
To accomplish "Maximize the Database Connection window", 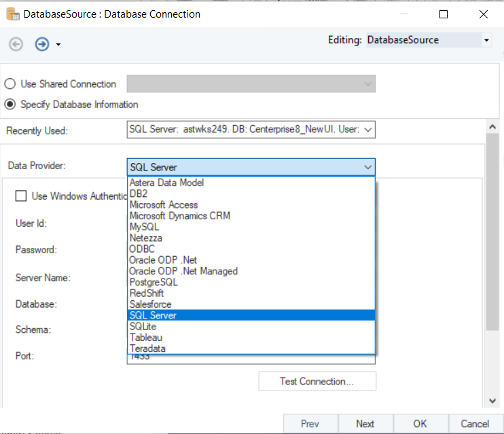I will 444,14.
